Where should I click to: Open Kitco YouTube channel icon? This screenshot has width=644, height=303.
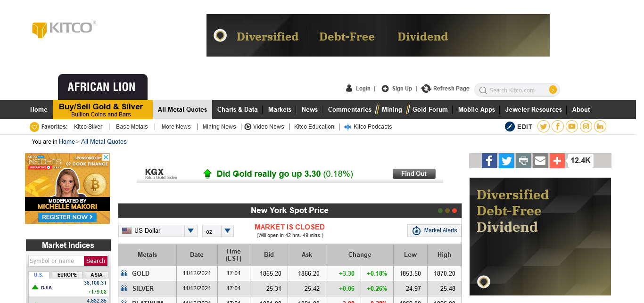coord(572,126)
